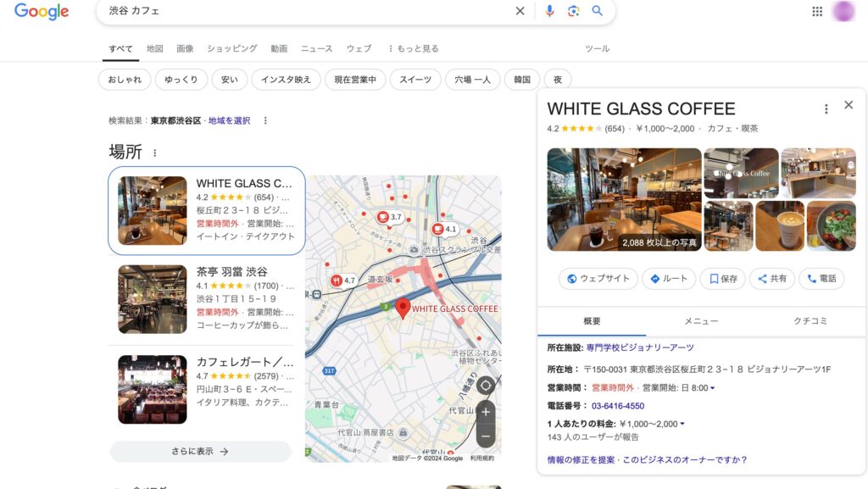Expand the 1人あたりの料金 price dropdown
Image resolution: width=868 pixels, height=489 pixels.
click(x=682, y=424)
